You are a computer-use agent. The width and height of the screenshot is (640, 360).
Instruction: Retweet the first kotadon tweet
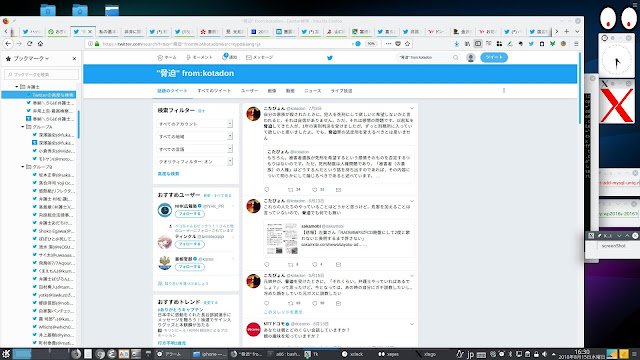[x=291, y=190]
